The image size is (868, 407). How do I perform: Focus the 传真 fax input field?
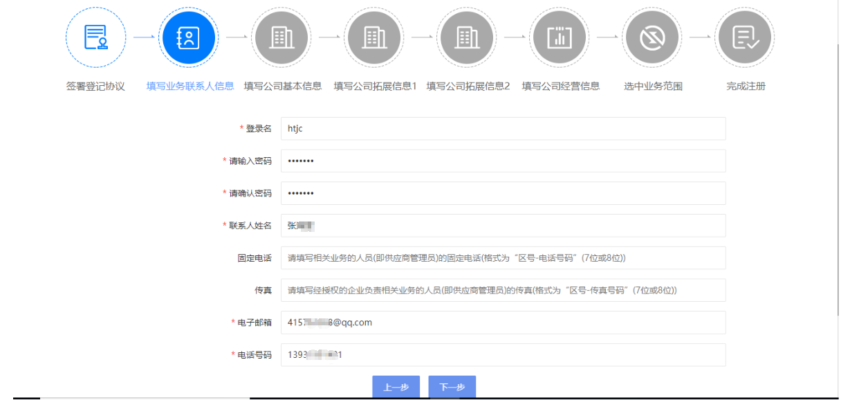pos(503,291)
